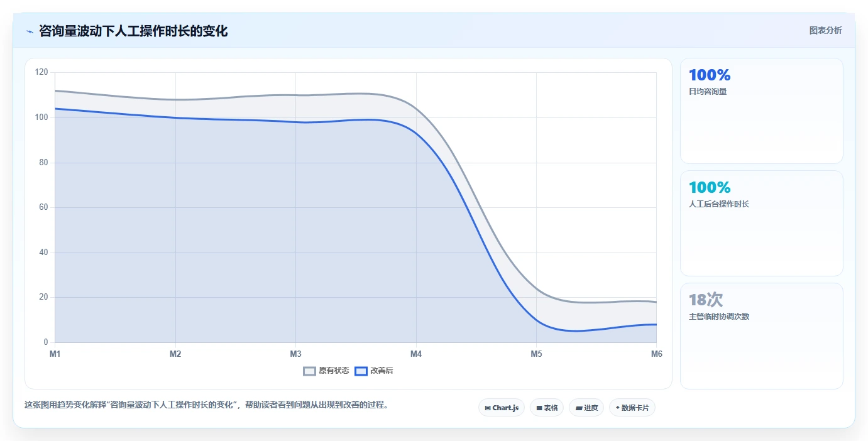Screen dimensions: 868x441
Task: Click the gray 原有状态 line at M6
Action: (656, 302)
